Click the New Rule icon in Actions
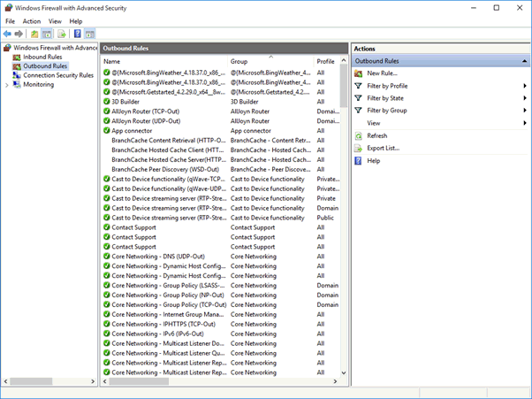The height and width of the screenshot is (399, 532). click(x=358, y=73)
